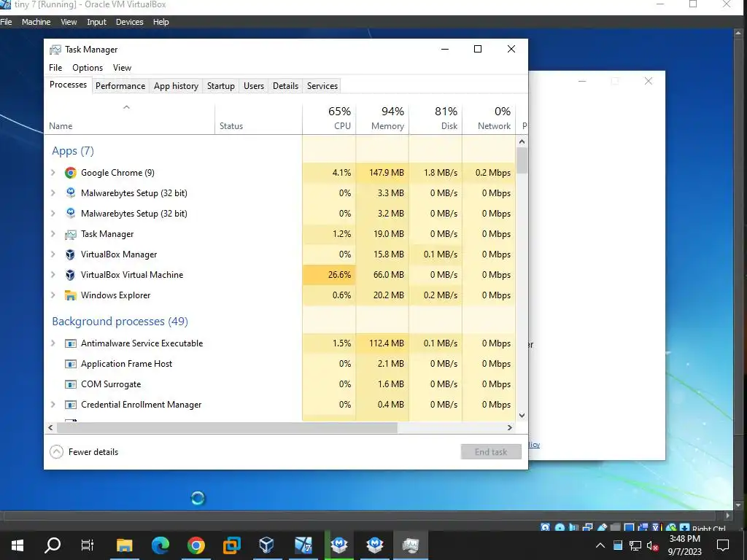Sort processes by CPU column
Viewport: 747px width, 560px height.
pyautogui.click(x=329, y=118)
